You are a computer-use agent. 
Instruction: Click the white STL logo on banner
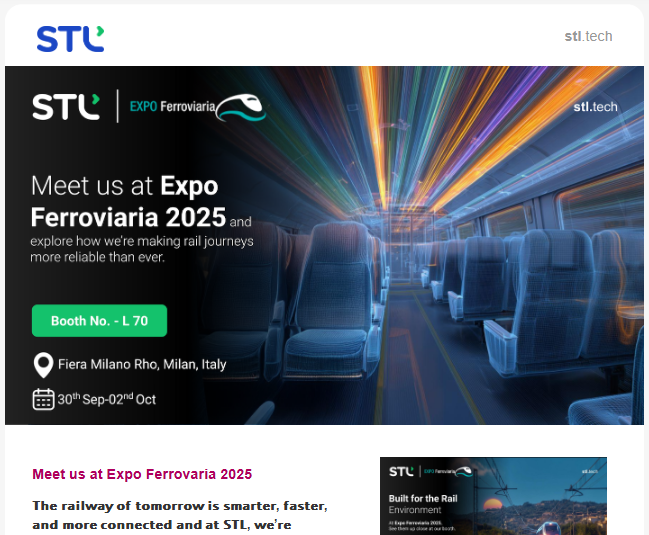(x=66, y=106)
